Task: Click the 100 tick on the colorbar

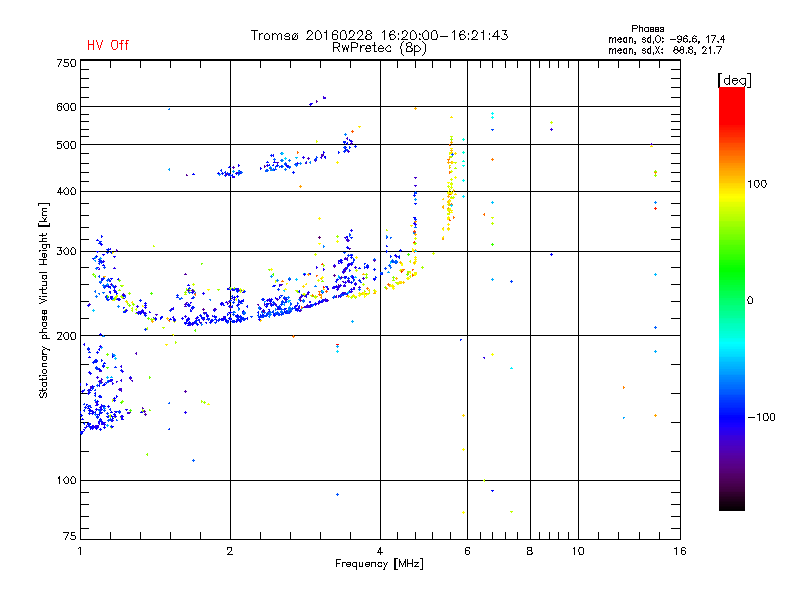Action: pos(757,184)
